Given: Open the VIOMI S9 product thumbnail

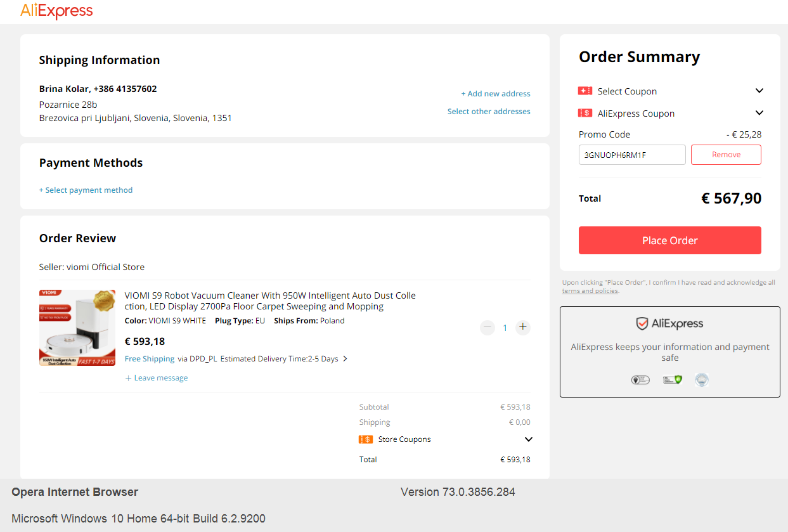Looking at the screenshot, I should [x=77, y=328].
